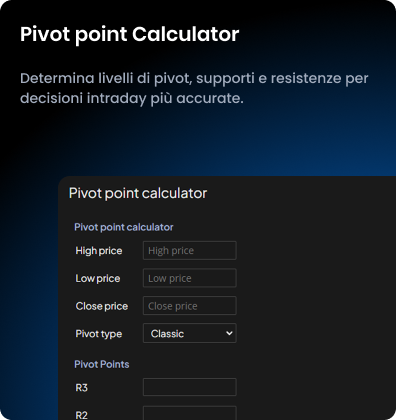Viewport: 396px width, 420px height.
Task: Click the blue 'Pivot point calculator' section label
Action: point(124,227)
